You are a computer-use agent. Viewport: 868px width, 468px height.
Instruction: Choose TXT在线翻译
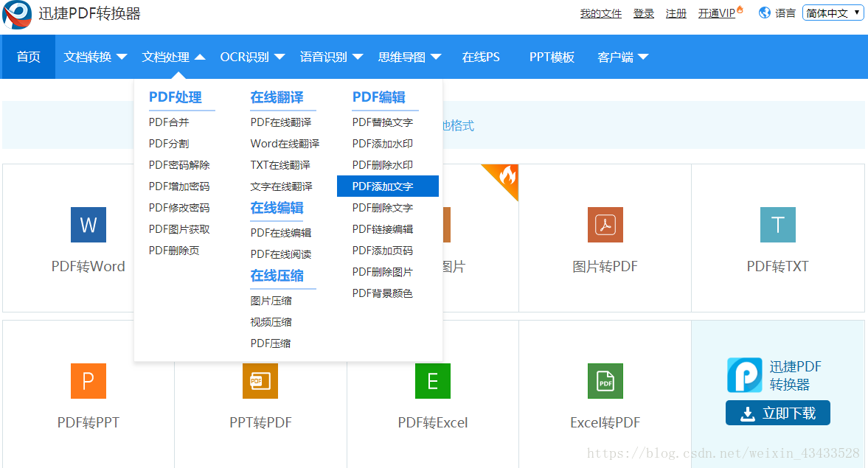pos(280,165)
